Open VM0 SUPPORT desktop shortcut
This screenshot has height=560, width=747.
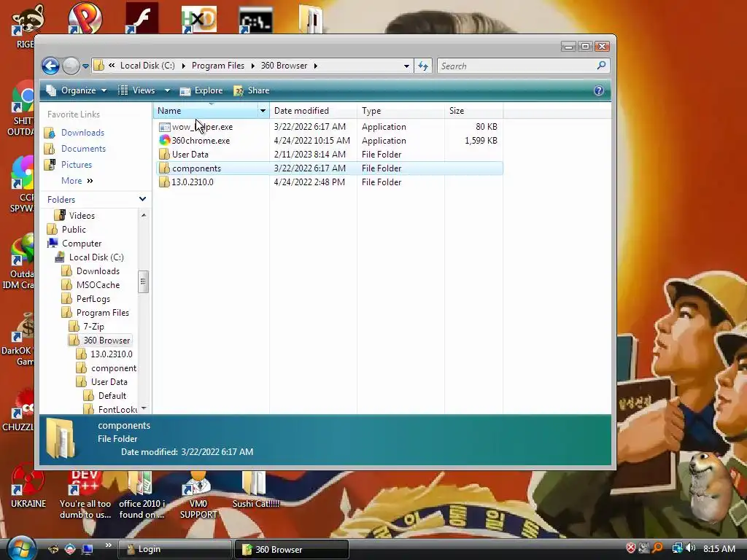click(198, 495)
